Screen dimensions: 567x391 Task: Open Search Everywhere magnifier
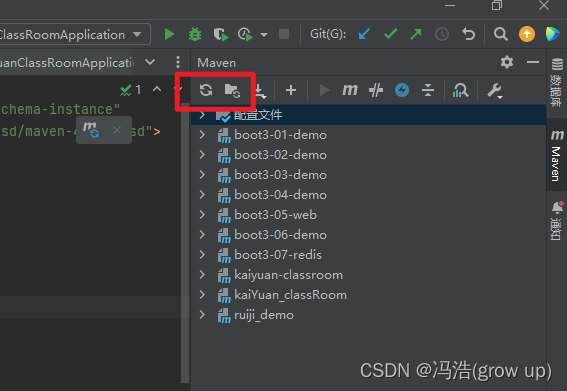point(501,34)
